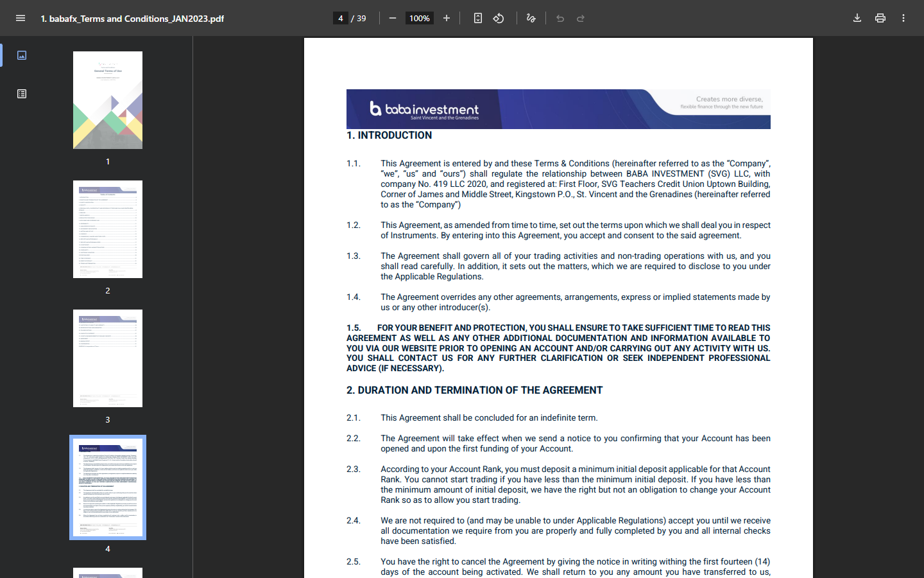Viewport: 924px width, 578px height.
Task: Undo the last annotation
Action: [560, 18]
